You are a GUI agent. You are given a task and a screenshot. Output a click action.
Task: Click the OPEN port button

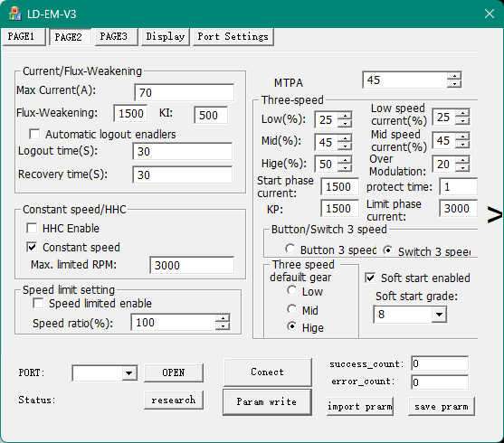click(x=173, y=372)
